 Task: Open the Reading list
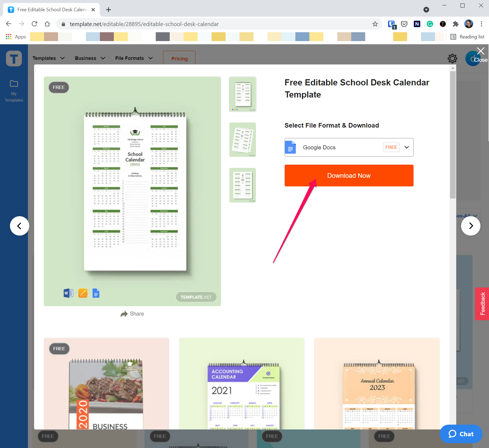pyautogui.click(x=468, y=37)
